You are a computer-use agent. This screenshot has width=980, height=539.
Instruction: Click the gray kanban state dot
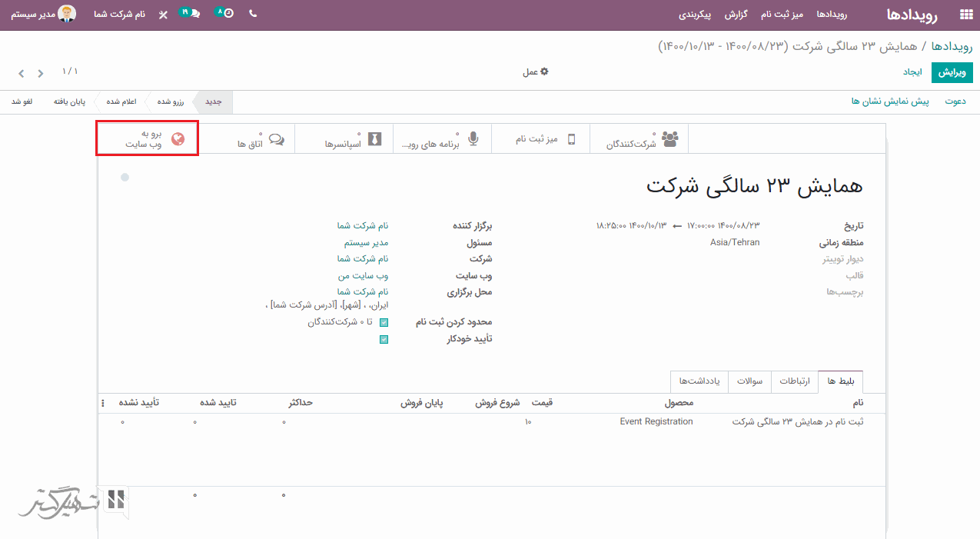pos(125,178)
